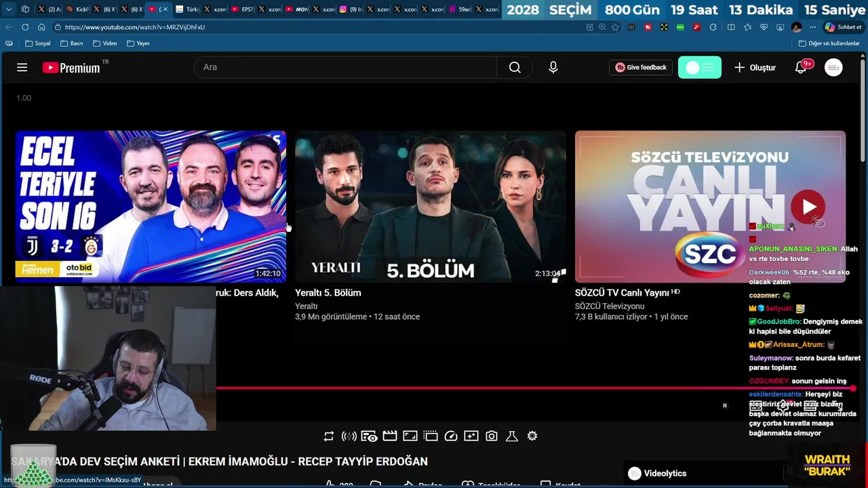Play the SÖZCÜ TV live stream thumbnail
The width and height of the screenshot is (868, 488).
pyautogui.click(x=710, y=206)
